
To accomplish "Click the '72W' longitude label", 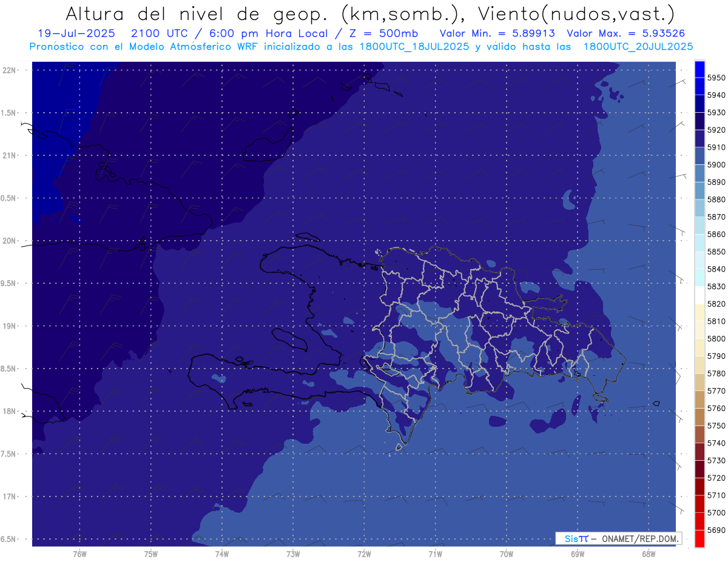I will coord(364,554).
